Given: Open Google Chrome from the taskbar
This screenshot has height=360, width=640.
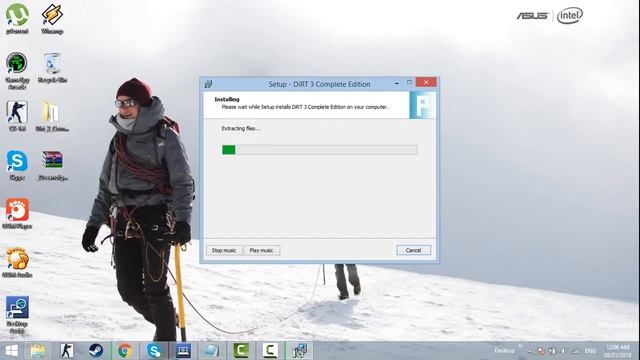Looking at the screenshot, I should pos(125,351).
